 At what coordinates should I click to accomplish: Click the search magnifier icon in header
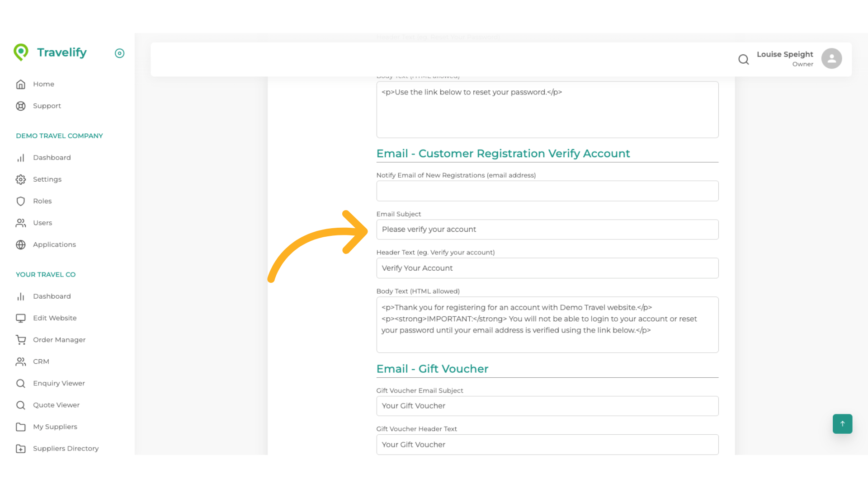(743, 59)
